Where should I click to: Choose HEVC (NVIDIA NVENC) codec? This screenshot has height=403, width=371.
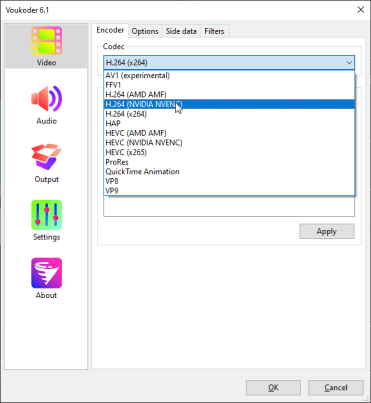pyautogui.click(x=229, y=143)
